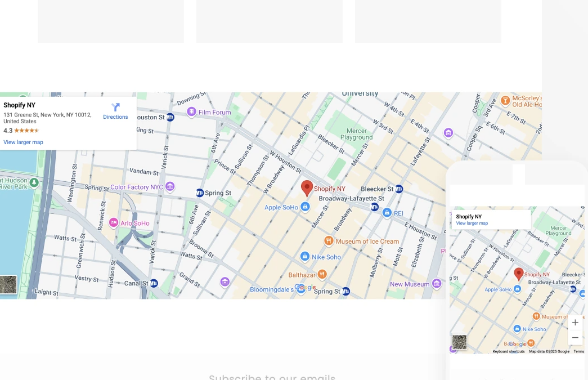The height and width of the screenshot is (380, 588).
Task: Click Keyboard shortcuts on the mobile map
Action: tap(509, 351)
